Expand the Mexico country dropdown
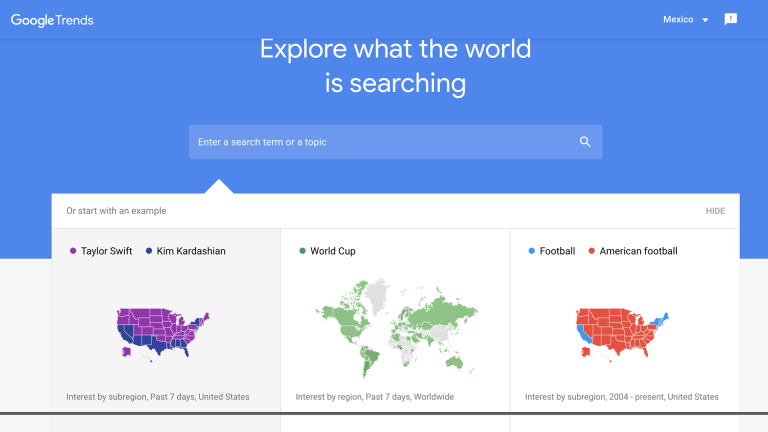This screenshot has width=768, height=432. (x=678, y=20)
